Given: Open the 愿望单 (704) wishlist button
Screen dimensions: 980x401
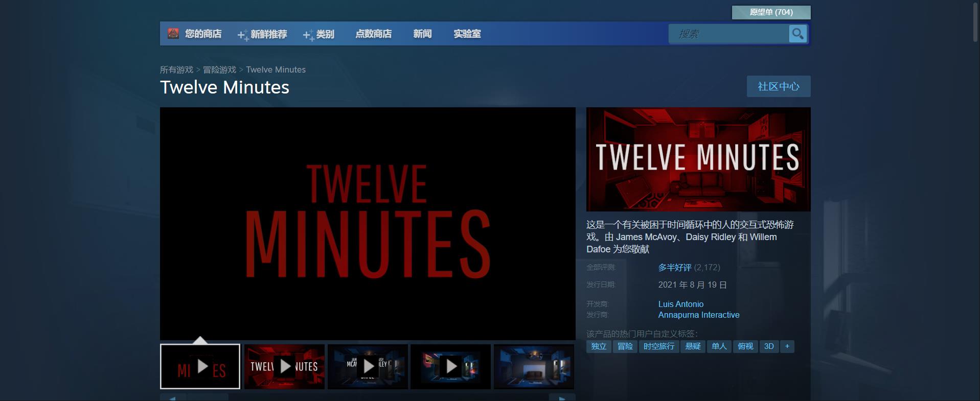Looking at the screenshot, I should pos(771,12).
